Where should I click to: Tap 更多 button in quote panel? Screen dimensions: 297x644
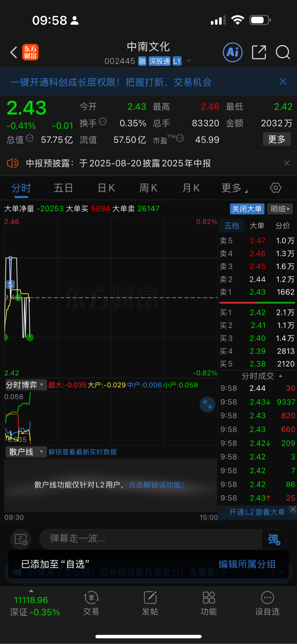pyautogui.click(x=277, y=139)
